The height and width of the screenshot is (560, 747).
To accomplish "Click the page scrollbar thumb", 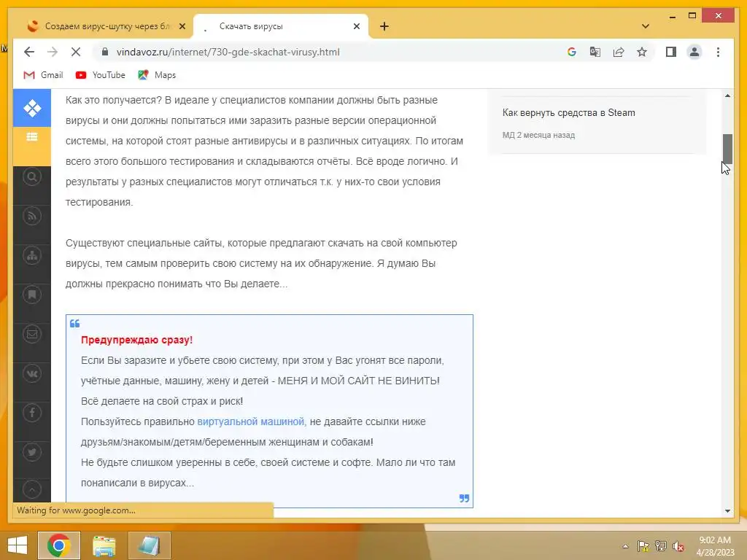I will pos(727,149).
